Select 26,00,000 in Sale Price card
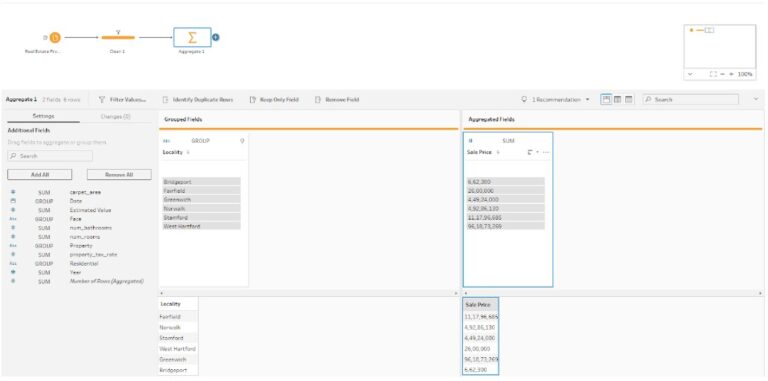Image resolution: width=768 pixels, height=381 pixels. click(x=505, y=190)
